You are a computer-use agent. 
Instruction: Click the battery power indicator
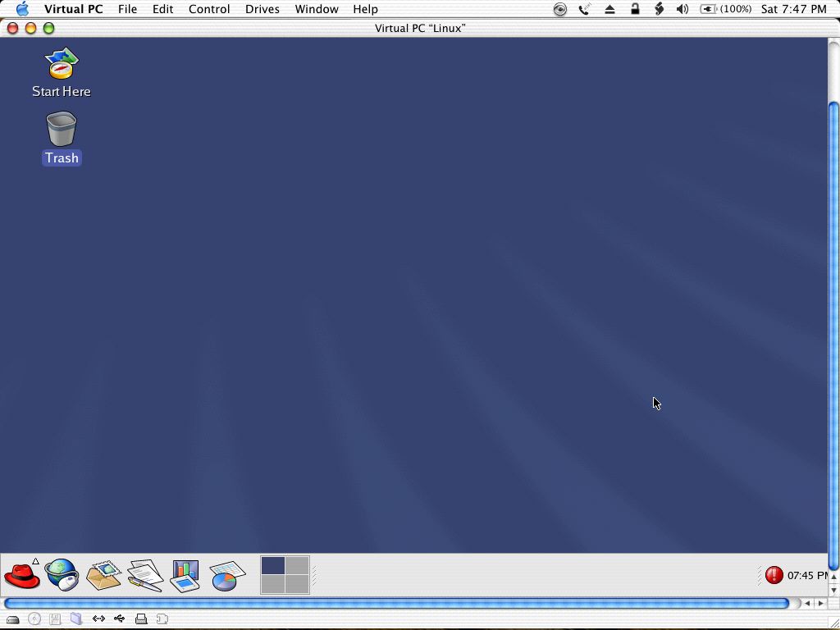click(725, 9)
